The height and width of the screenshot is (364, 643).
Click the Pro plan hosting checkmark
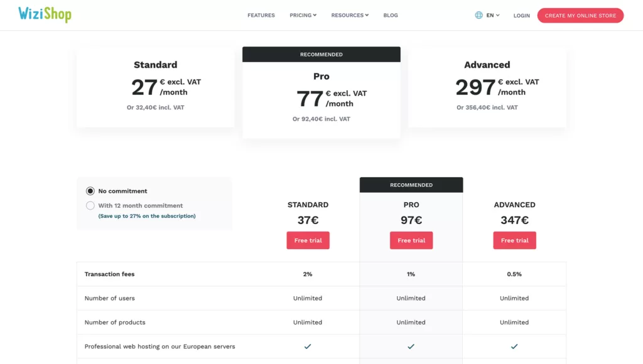coord(411,346)
